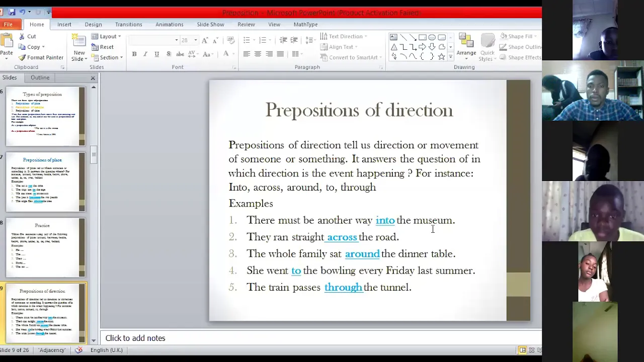
Task: Open the MathType tab
Action: click(x=305, y=24)
